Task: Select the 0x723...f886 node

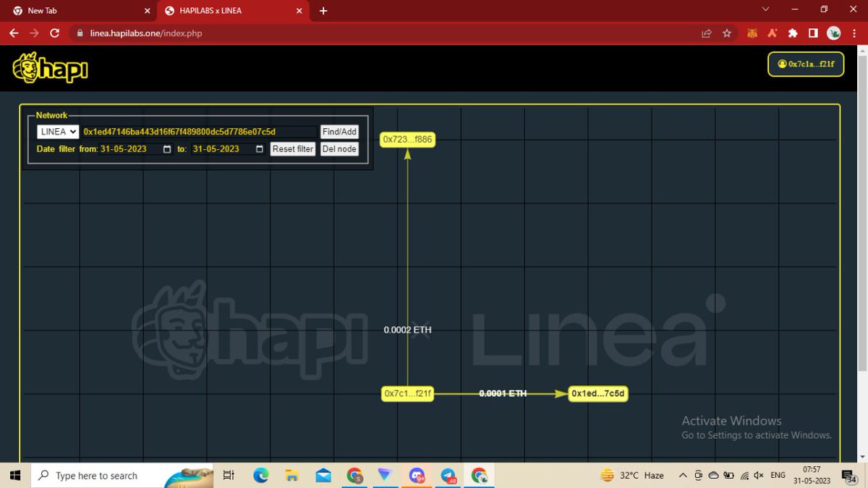Action: 408,139
